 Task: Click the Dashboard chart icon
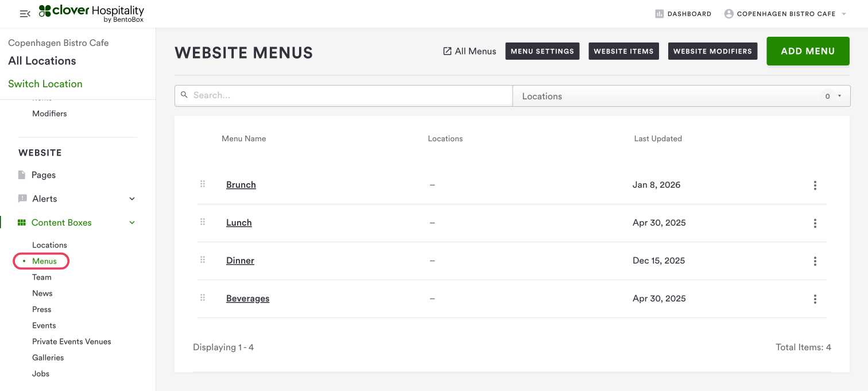coord(660,14)
